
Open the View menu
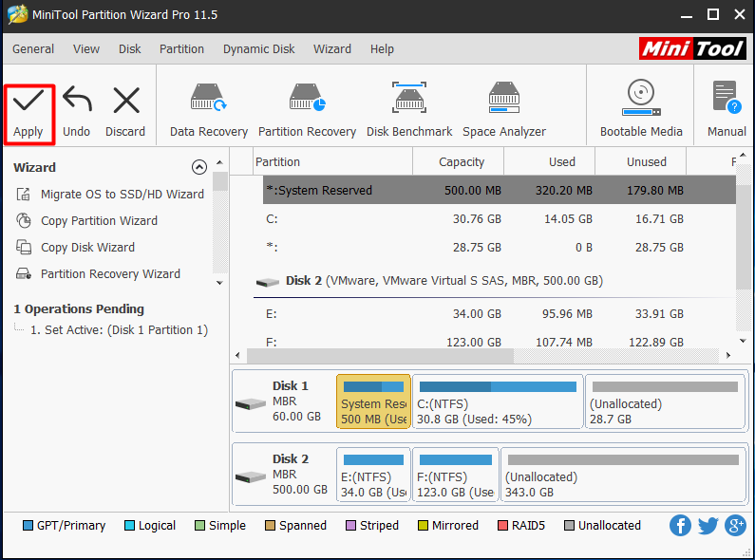point(86,49)
